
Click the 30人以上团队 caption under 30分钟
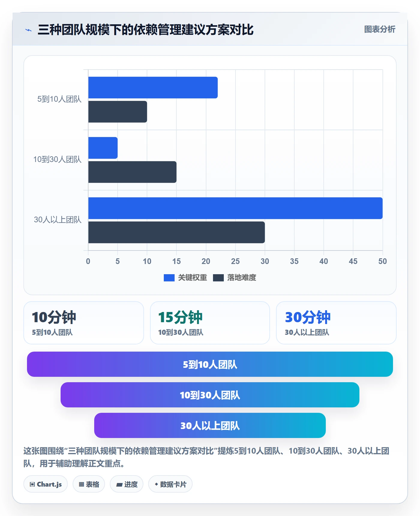[x=307, y=332]
